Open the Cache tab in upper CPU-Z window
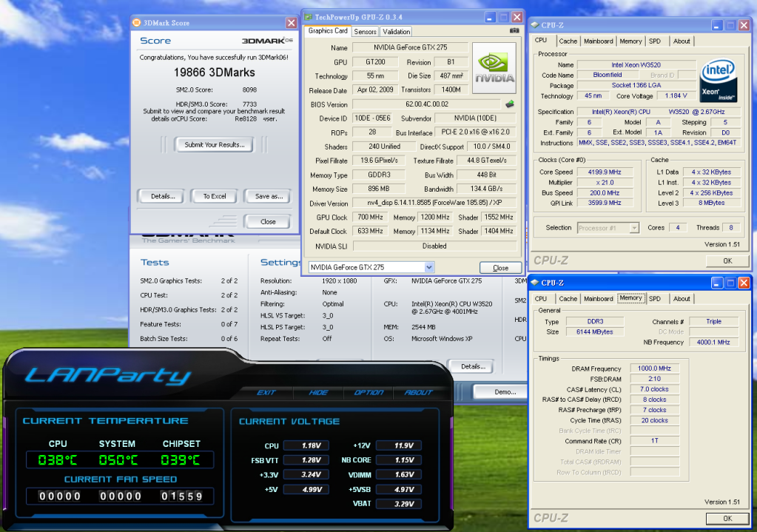 [568, 41]
